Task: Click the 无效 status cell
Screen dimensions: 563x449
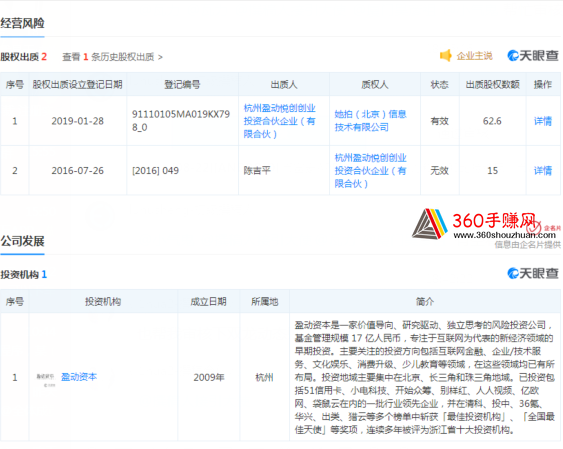Action: [x=439, y=171]
